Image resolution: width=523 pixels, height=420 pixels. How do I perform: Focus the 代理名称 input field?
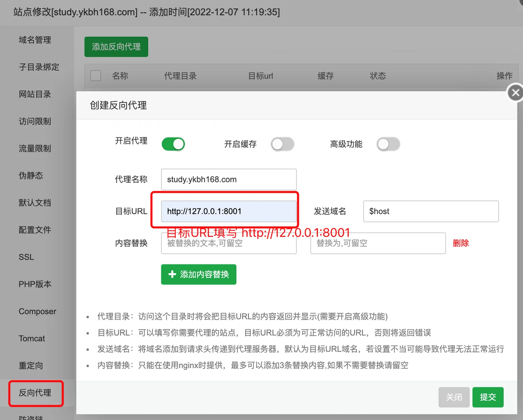(229, 179)
